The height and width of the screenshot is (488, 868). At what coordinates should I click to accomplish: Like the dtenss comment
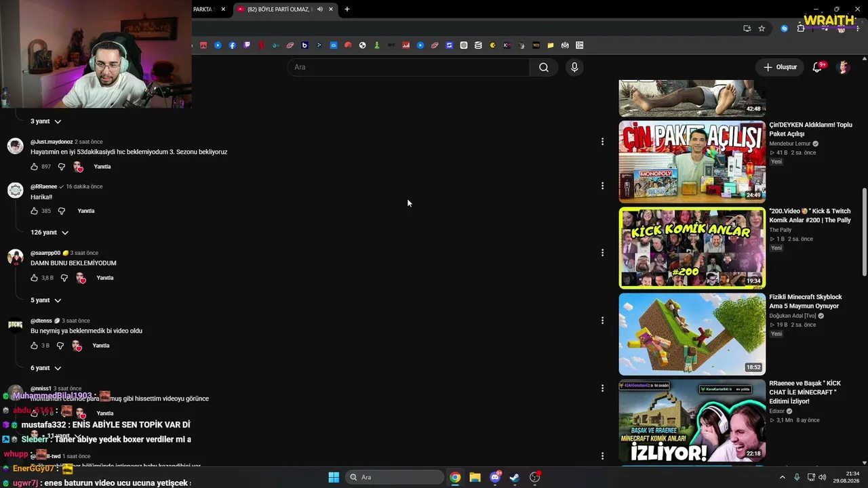(35, 346)
